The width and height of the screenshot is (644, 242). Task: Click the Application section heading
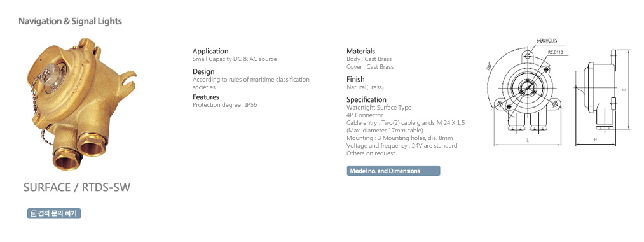[210, 52]
